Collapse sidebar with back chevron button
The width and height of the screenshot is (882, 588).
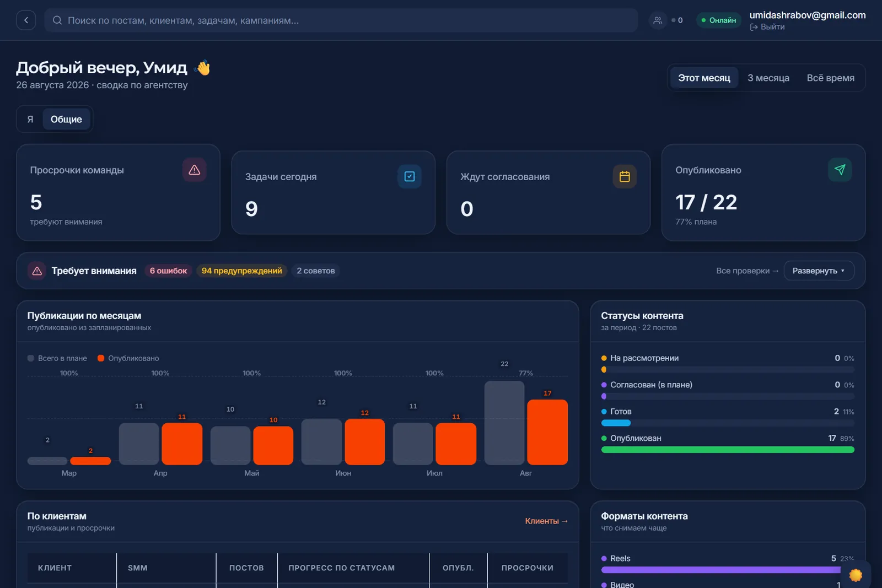(x=26, y=20)
